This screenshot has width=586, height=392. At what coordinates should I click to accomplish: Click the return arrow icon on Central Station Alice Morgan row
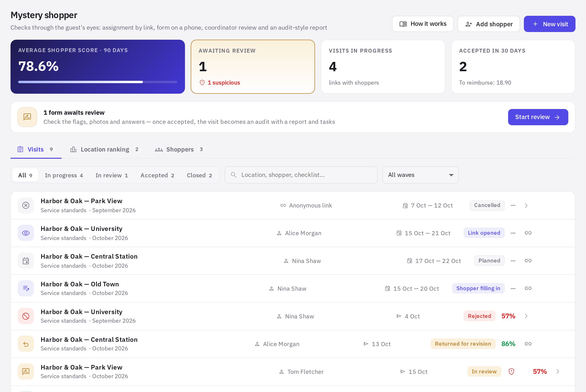coord(26,344)
